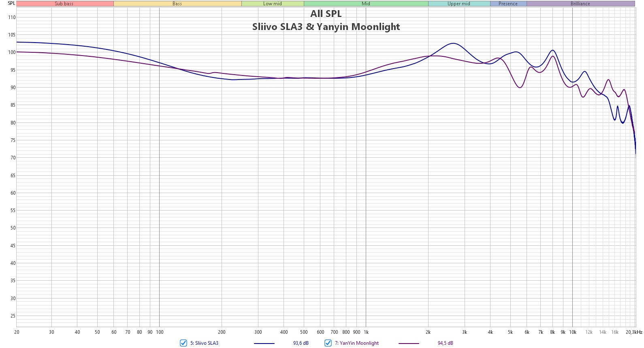Uncheck the YanYin Moonlight trace checkbox
This screenshot has height=348, width=644.
pyautogui.click(x=328, y=343)
